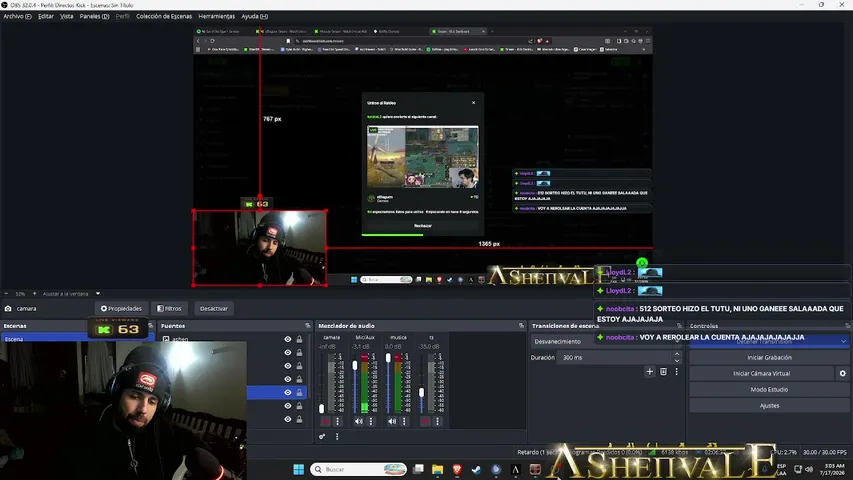
Task: Click Iniciar Cámara Virtual
Action: tap(761, 373)
